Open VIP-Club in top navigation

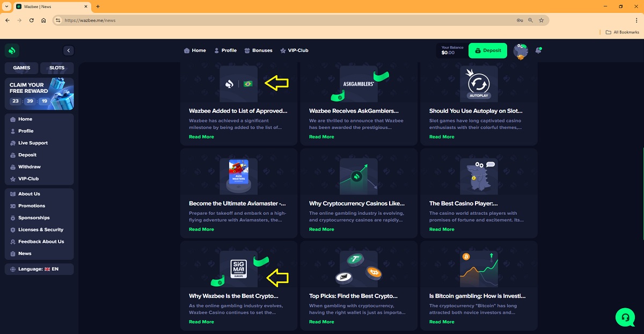(294, 50)
